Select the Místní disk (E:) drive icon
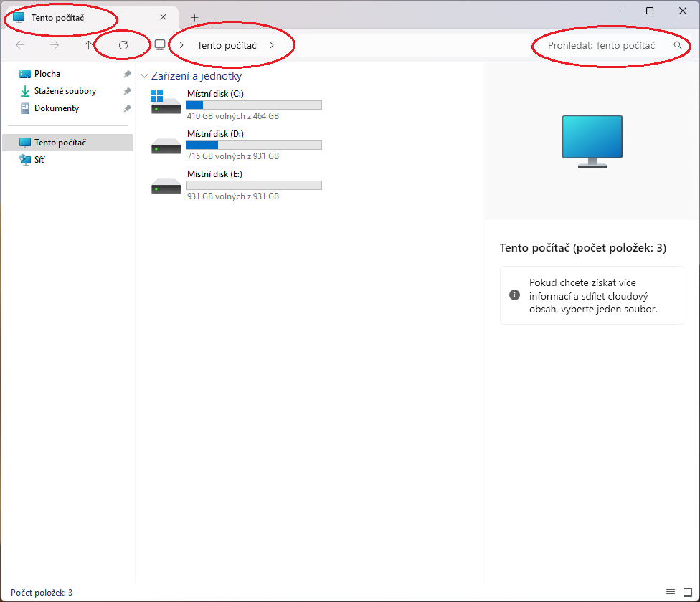Viewport: 700px width, 602px height. 166,186
